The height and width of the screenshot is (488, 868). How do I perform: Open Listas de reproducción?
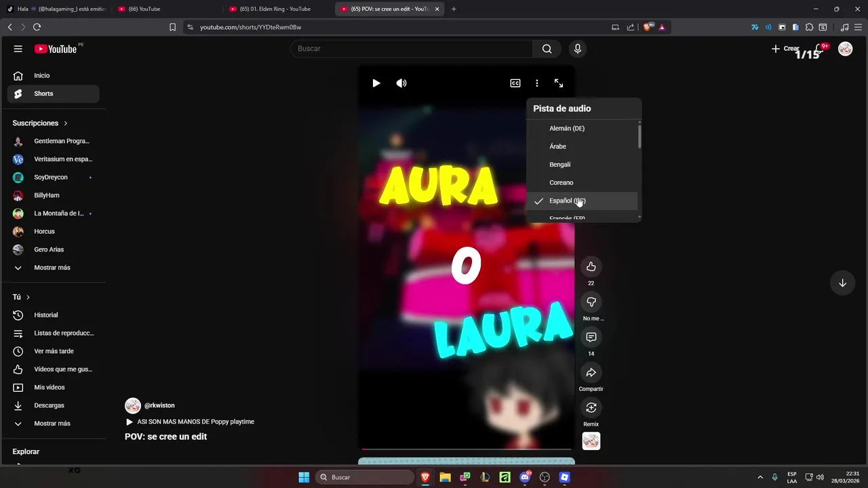(x=54, y=333)
